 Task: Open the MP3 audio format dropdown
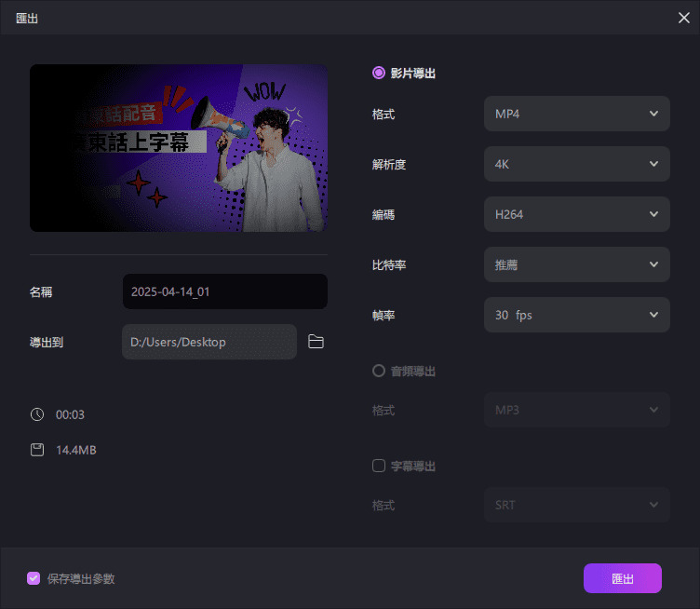point(576,410)
